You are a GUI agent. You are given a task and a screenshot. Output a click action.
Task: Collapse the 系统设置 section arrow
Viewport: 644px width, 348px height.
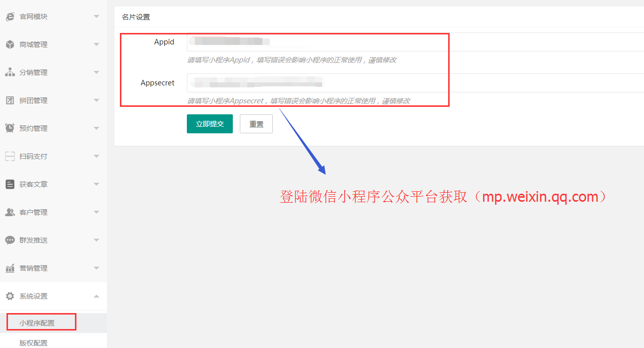click(x=96, y=296)
